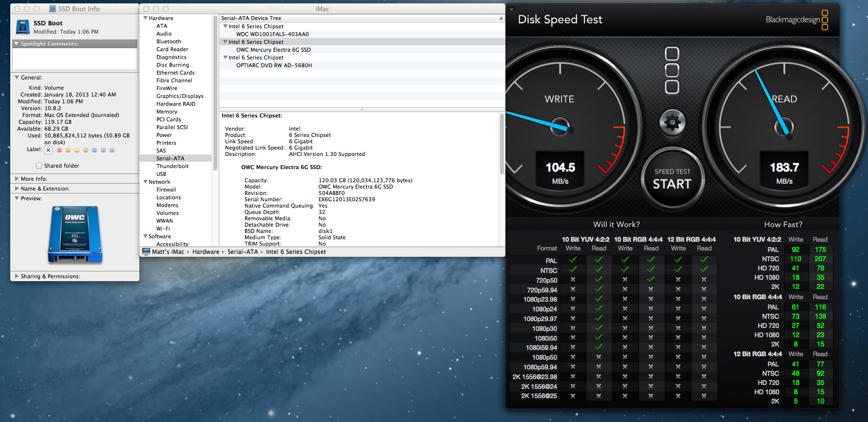Expand Sharing & Permissions section
868x422 pixels.
[x=17, y=276]
